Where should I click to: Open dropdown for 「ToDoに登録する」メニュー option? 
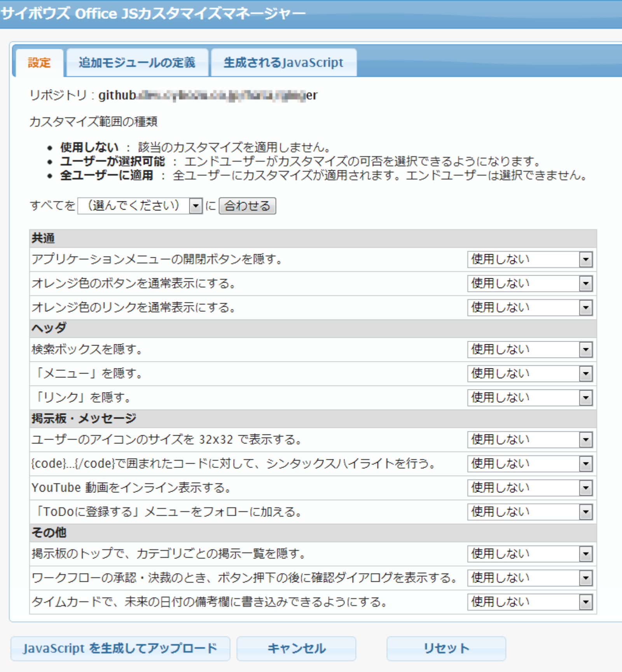(x=530, y=512)
